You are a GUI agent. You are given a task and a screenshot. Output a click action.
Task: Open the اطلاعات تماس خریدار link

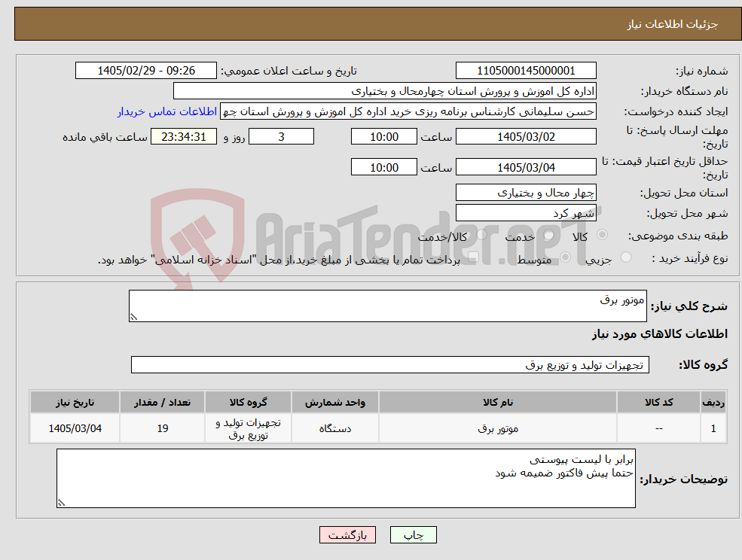[167, 111]
